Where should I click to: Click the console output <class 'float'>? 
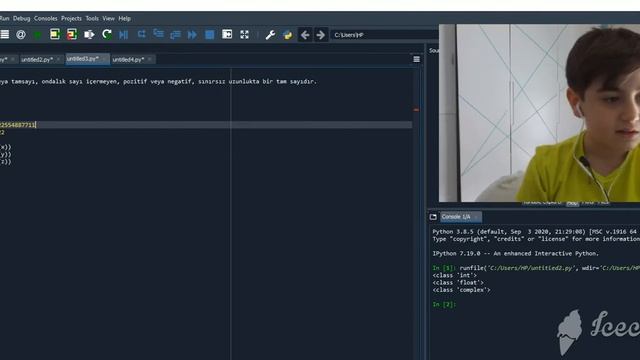pos(458,283)
